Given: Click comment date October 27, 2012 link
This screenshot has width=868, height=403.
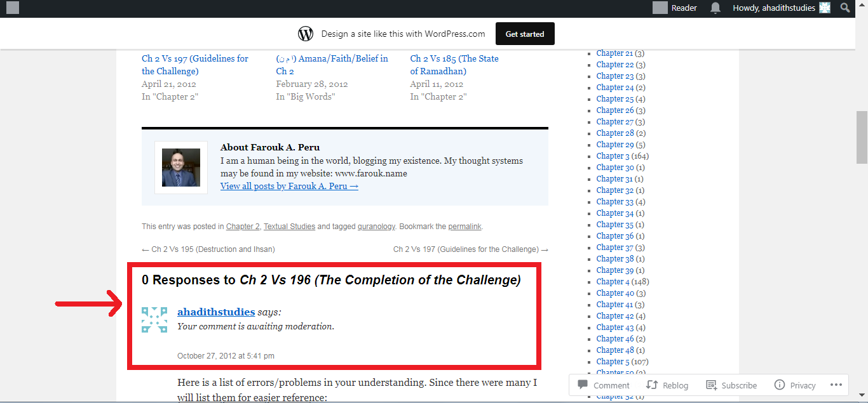Looking at the screenshot, I should [x=226, y=356].
